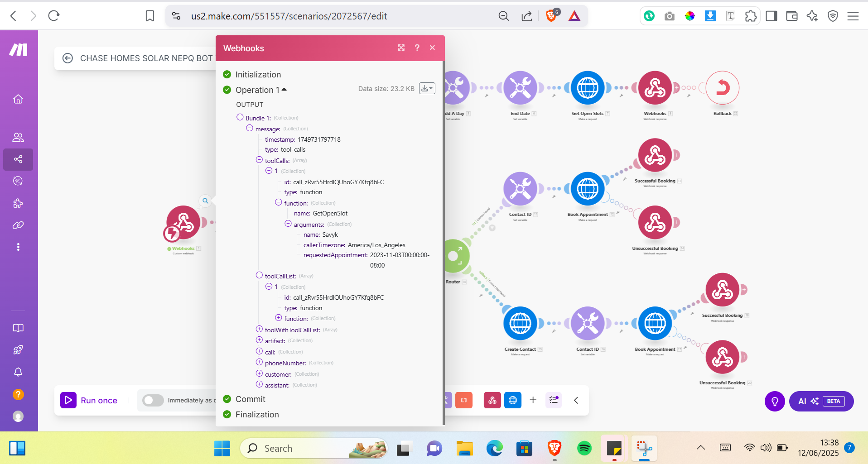Add the Webhooks favorite from bottom toolbar
Screen dimensions: 868x464
click(x=492, y=400)
